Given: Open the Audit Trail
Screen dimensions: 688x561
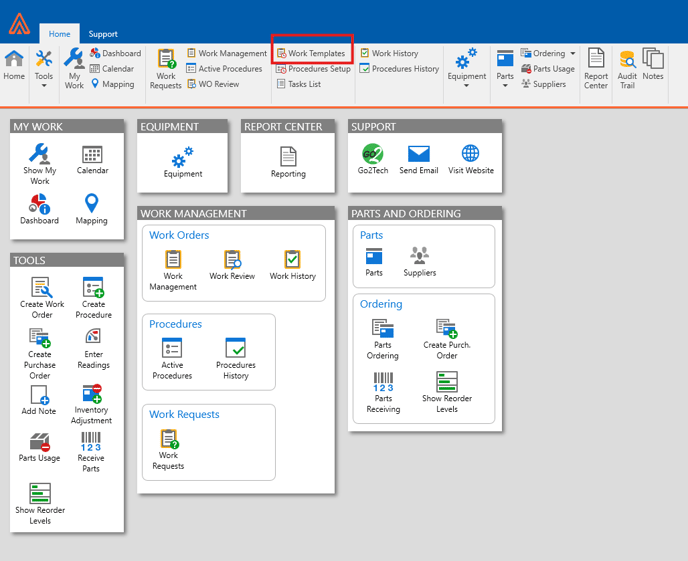Looking at the screenshot, I should coord(627,70).
